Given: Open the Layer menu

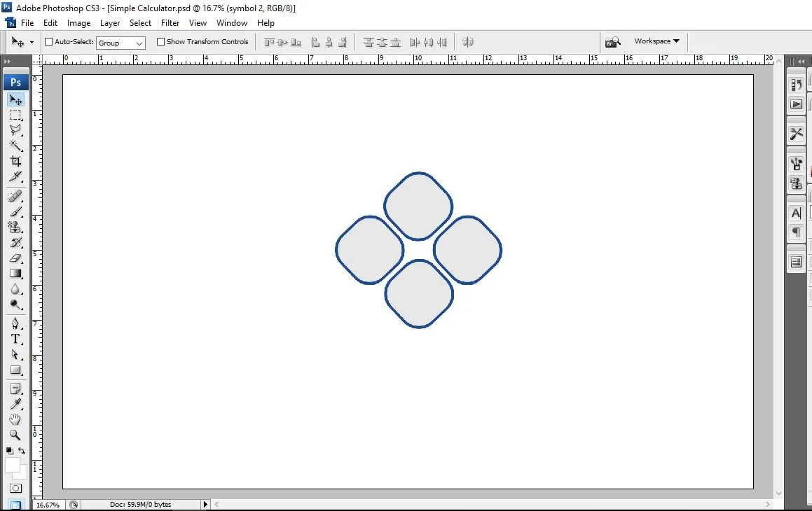Looking at the screenshot, I should point(110,23).
